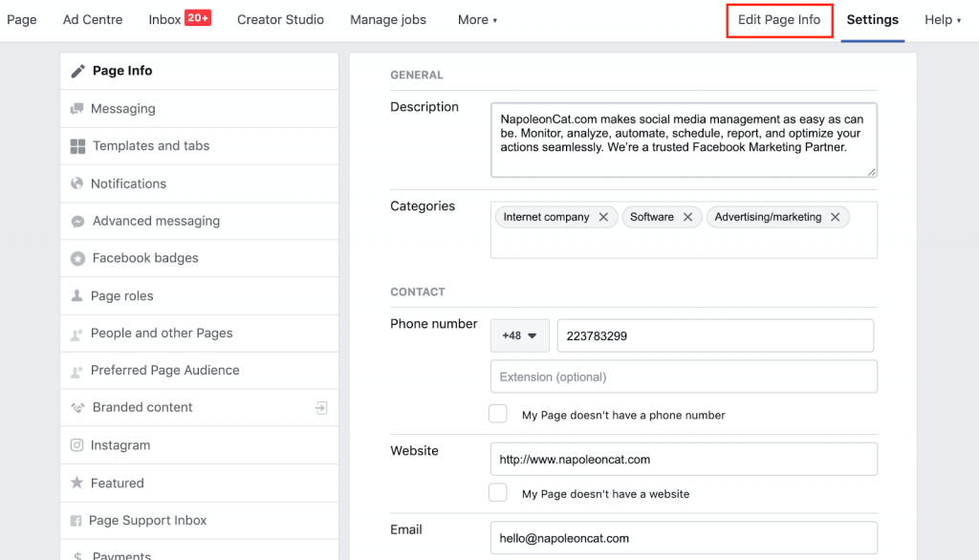Click the Branded content handshake icon
The width and height of the screenshot is (979, 560).
(x=77, y=408)
